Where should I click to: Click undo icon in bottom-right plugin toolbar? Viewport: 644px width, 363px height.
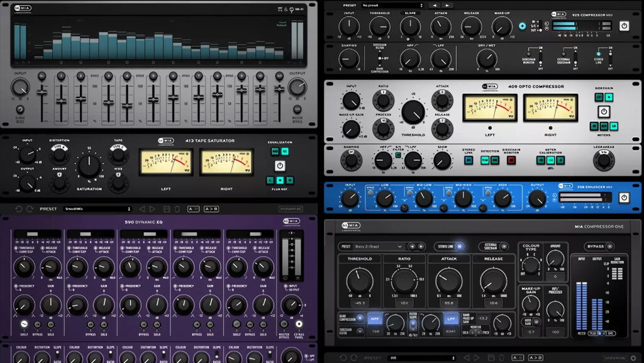(x=343, y=358)
